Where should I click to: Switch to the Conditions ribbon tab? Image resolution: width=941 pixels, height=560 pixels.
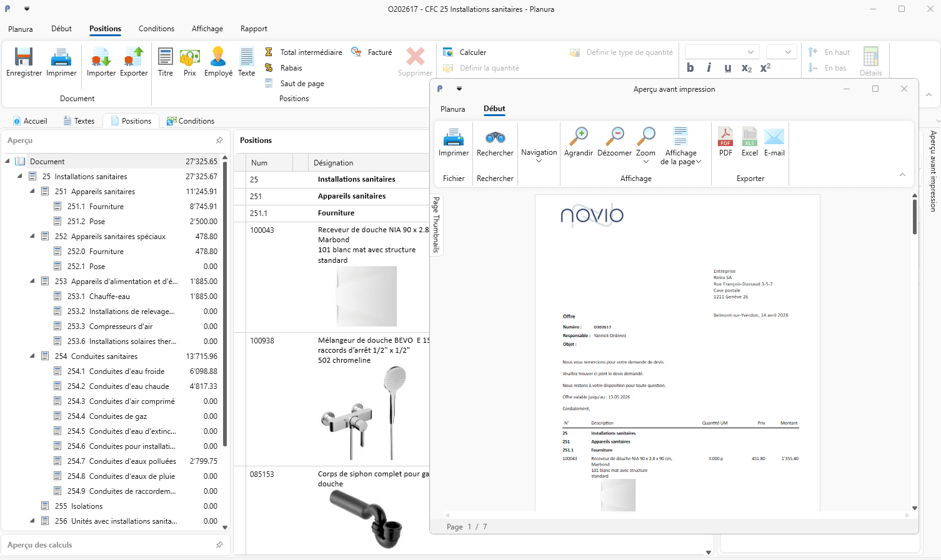point(156,29)
